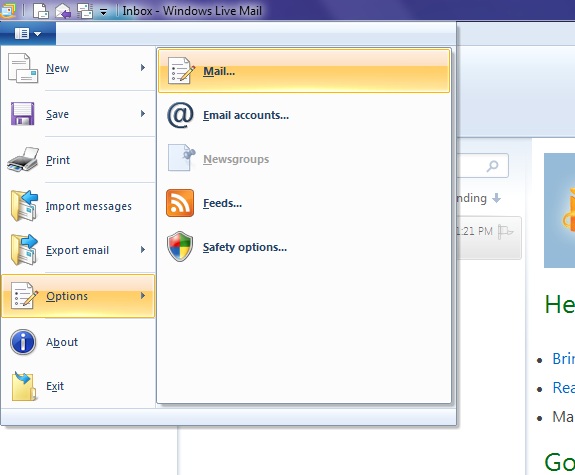Choose Import messages menu item
575x475 pixels.
coord(78,206)
